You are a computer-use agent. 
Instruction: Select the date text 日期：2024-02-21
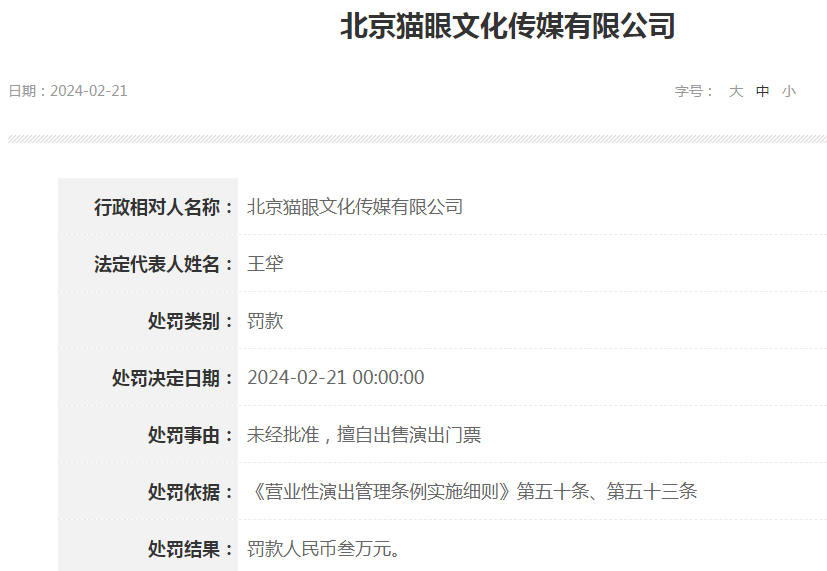pyautogui.click(x=68, y=91)
